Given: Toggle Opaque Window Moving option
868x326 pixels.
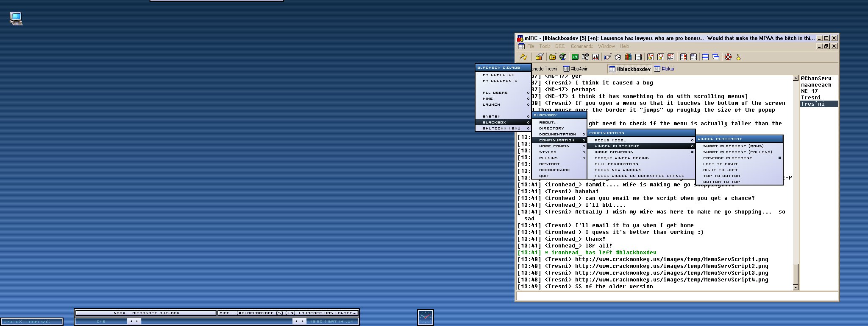Looking at the screenshot, I should click(x=641, y=158).
